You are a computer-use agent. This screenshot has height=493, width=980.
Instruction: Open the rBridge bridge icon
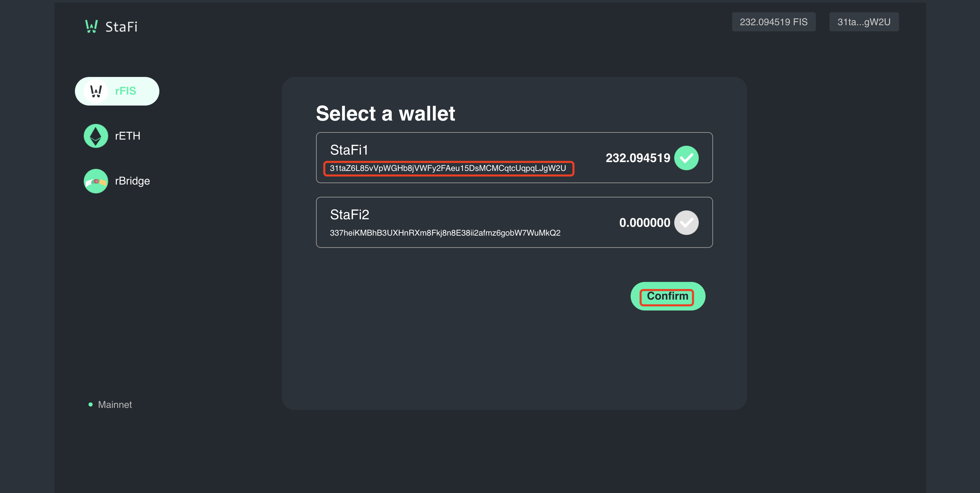pos(96,181)
